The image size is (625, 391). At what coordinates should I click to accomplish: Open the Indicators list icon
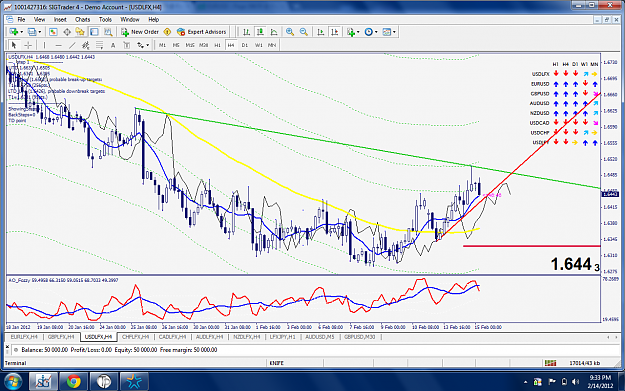click(351, 32)
